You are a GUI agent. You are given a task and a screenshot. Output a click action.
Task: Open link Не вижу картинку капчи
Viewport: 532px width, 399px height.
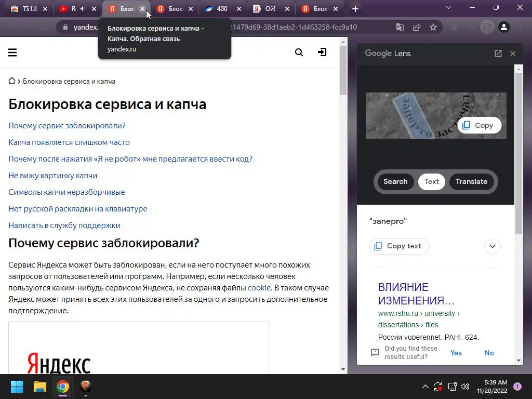(52, 176)
